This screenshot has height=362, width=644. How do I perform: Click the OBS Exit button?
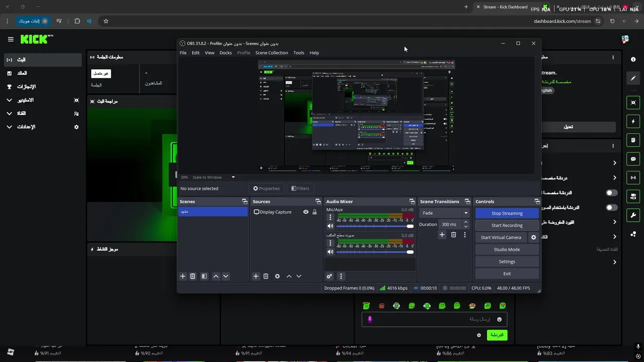(x=507, y=274)
